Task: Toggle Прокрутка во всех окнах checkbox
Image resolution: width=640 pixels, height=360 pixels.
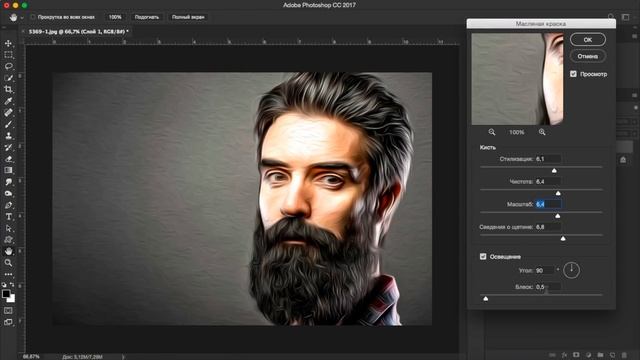Action: (x=33, y=17)
